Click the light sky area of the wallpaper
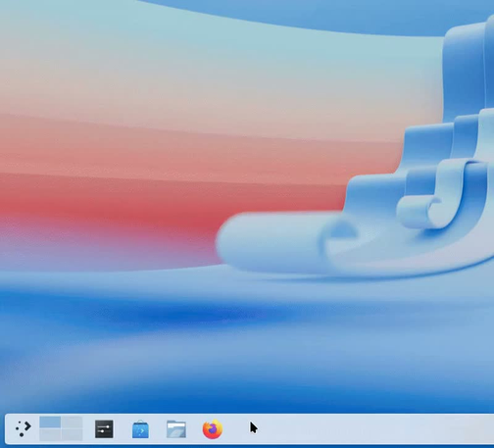 164,49
